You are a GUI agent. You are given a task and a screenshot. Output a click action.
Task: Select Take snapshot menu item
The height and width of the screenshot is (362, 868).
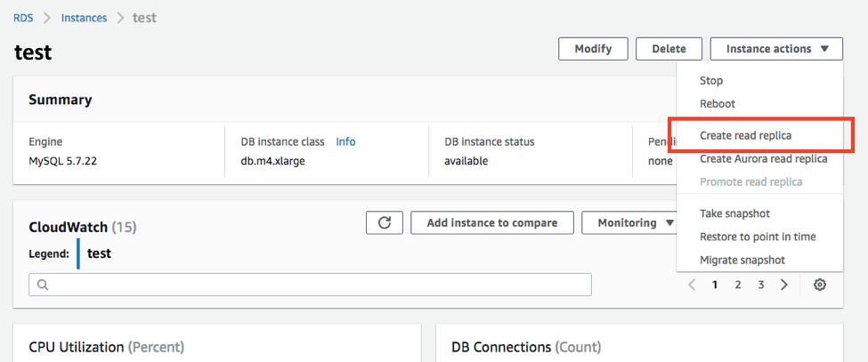click(734, 213)
